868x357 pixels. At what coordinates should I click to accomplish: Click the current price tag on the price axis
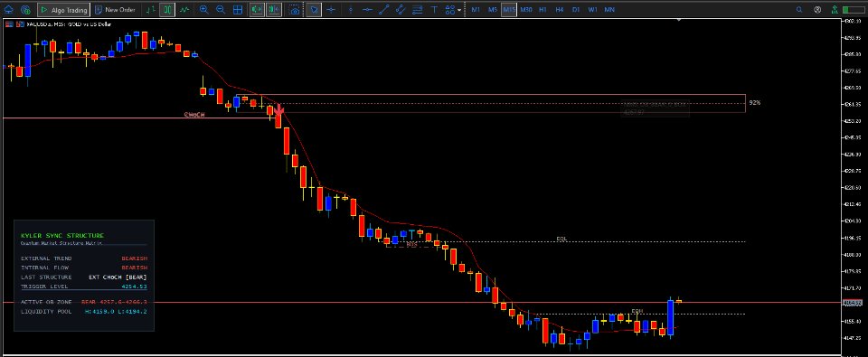tap(853, 303)
